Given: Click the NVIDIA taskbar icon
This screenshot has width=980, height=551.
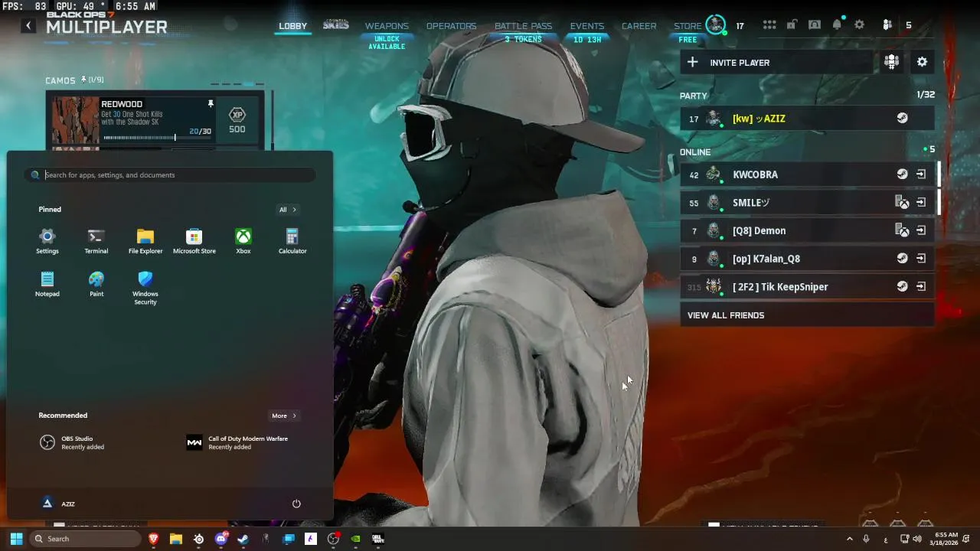Looking at the screenshot, I should [x=355, y=539].
